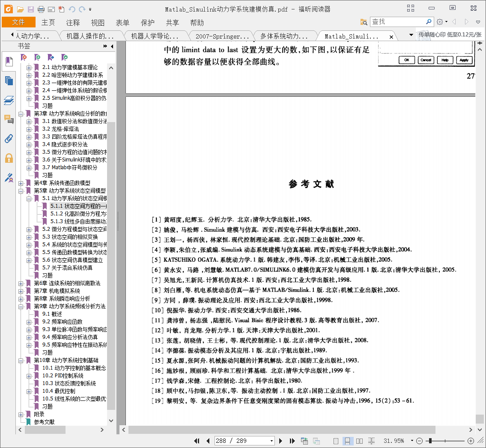
Task: Click the zoom slider handle
Action: 430,441
